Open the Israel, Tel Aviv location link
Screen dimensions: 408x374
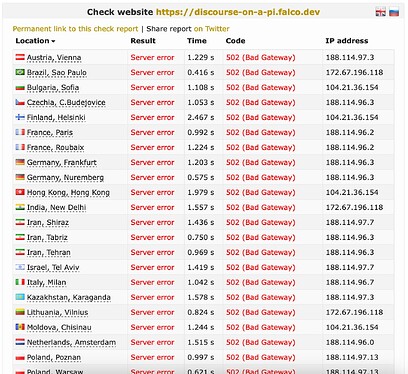(x=53, y=268)
